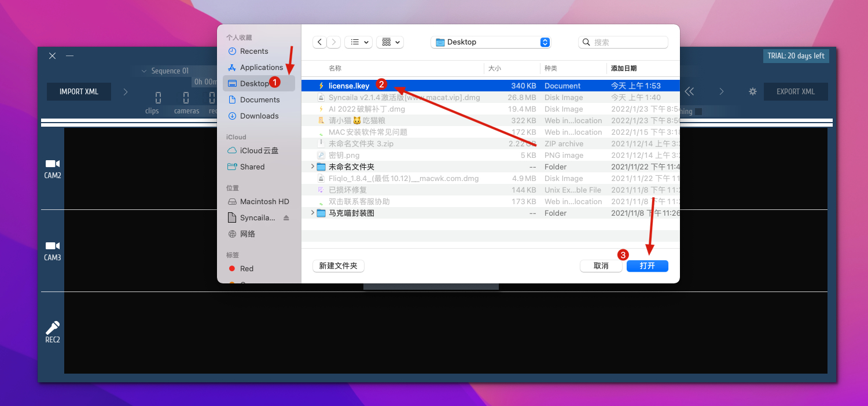
Task: Select the Red tag
Action: [x=259, y=268]
